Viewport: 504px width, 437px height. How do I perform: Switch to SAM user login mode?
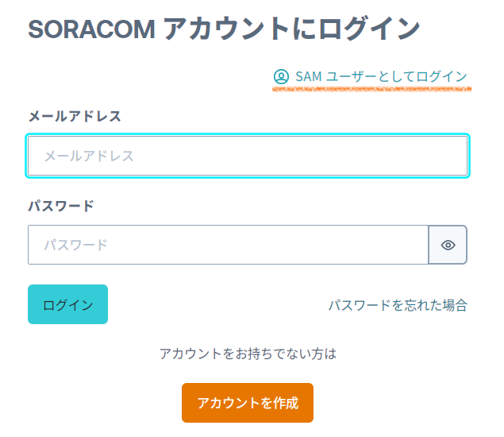point(371,77)
